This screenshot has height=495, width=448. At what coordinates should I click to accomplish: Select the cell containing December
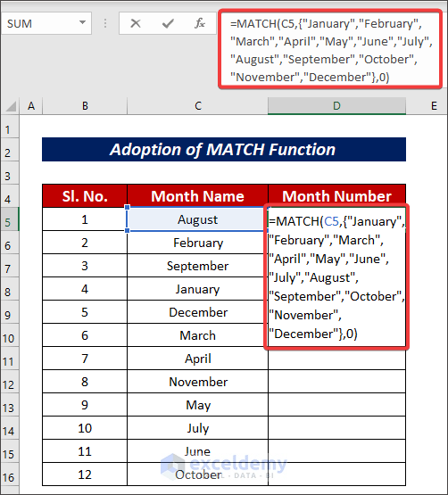[198, 312]
